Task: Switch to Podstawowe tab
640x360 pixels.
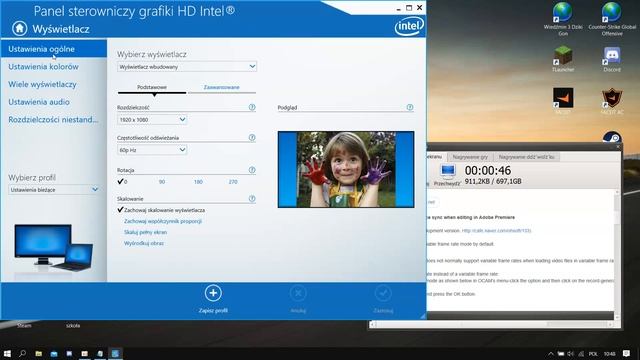Action: coord(152,87)
